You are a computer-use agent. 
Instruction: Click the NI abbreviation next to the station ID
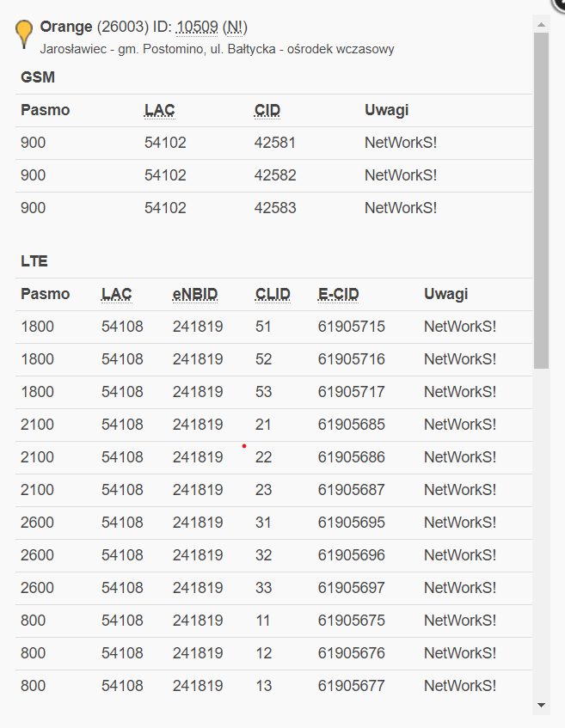pyautogui.click(x=233, y=27)
